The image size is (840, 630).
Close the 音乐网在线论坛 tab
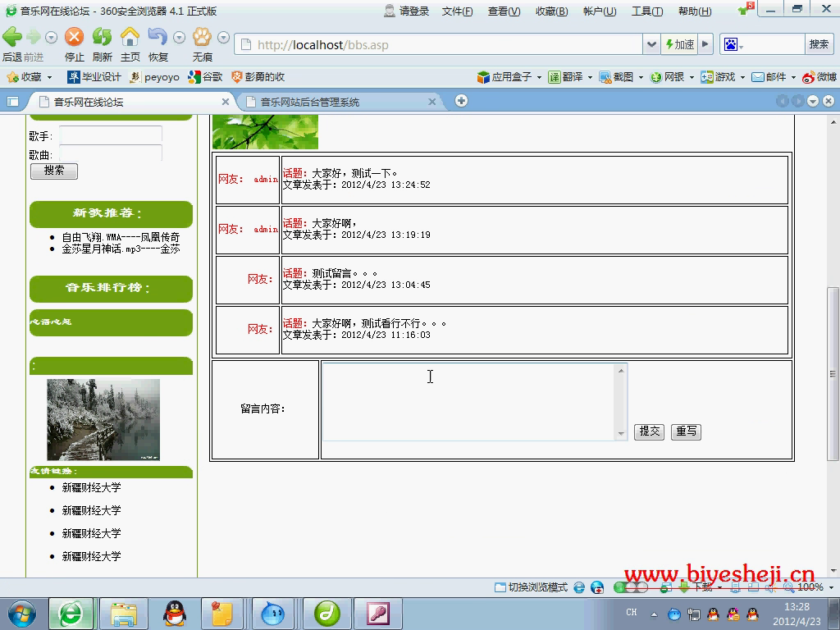coord(226,102)
